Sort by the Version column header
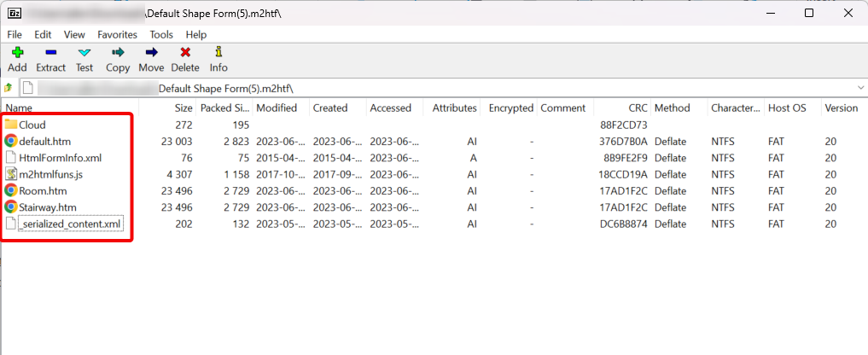The height and width of the screenshot is (355, 868). click(844, 108)
